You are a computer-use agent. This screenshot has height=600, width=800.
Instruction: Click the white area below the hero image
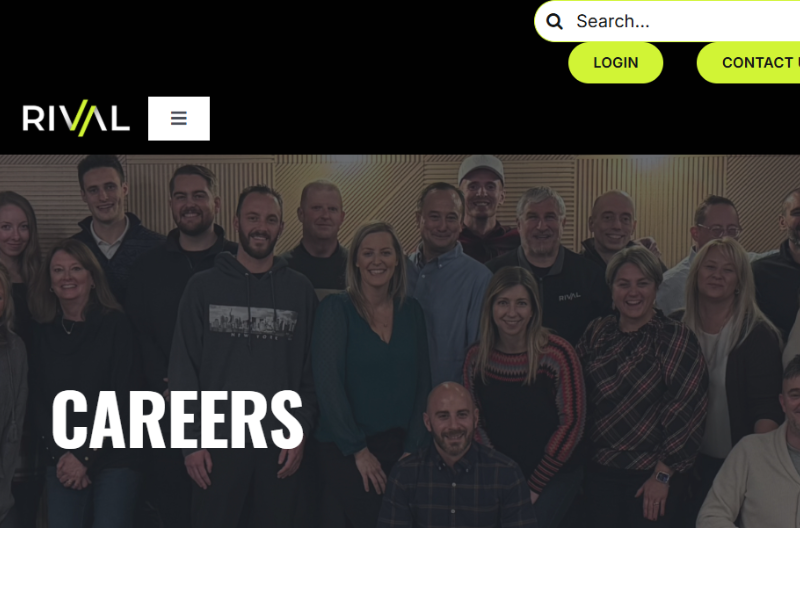(400, 564)
